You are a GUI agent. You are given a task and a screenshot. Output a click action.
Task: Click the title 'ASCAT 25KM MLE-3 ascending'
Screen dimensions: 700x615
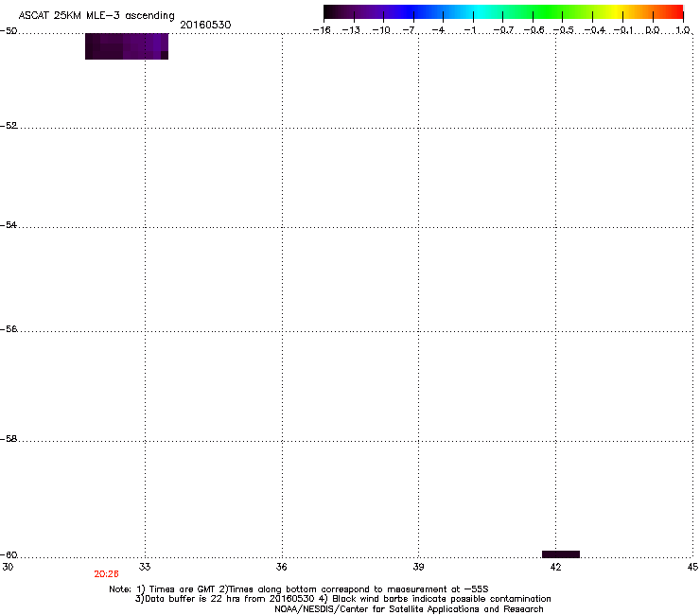click(96, 16)
